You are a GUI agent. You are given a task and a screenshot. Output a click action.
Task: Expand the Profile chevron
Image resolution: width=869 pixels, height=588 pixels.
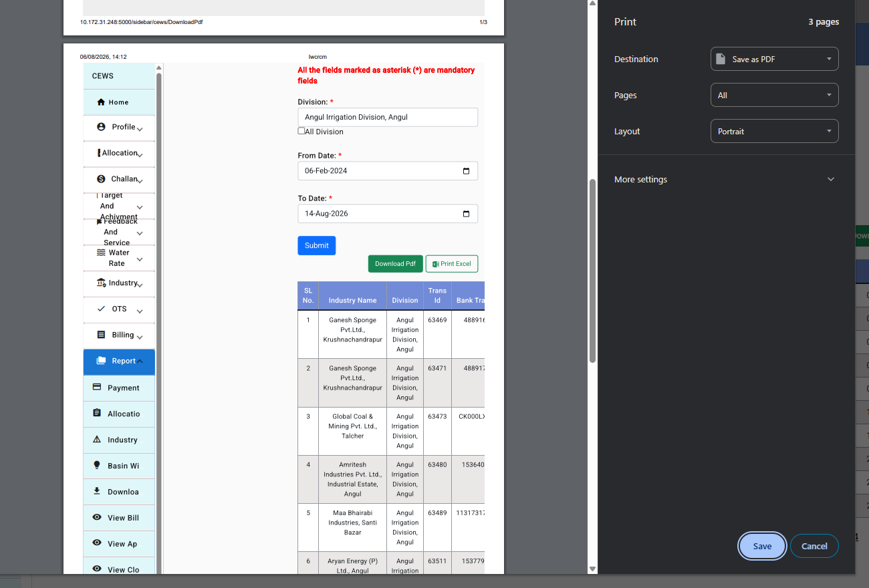[140, 129]
